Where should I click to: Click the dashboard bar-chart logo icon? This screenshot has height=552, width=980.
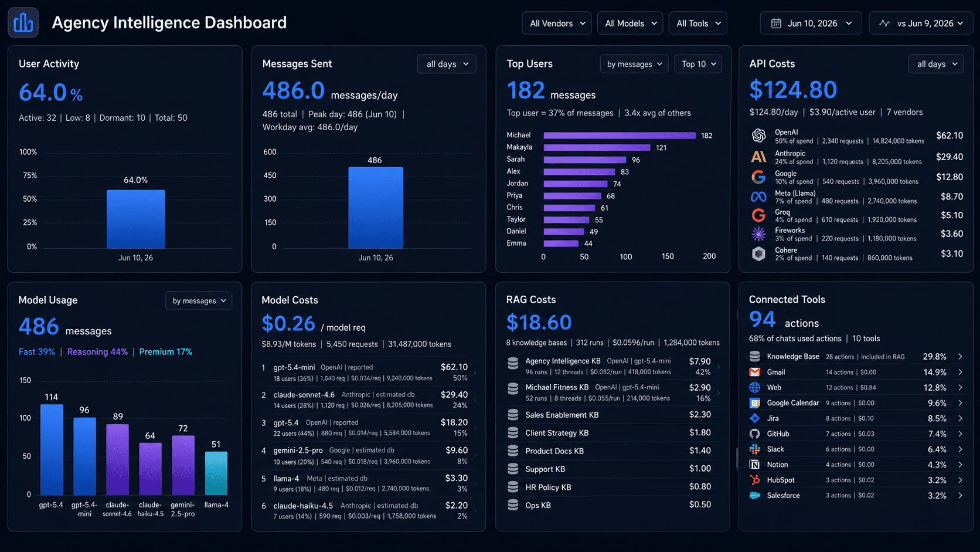coord(23,23)
